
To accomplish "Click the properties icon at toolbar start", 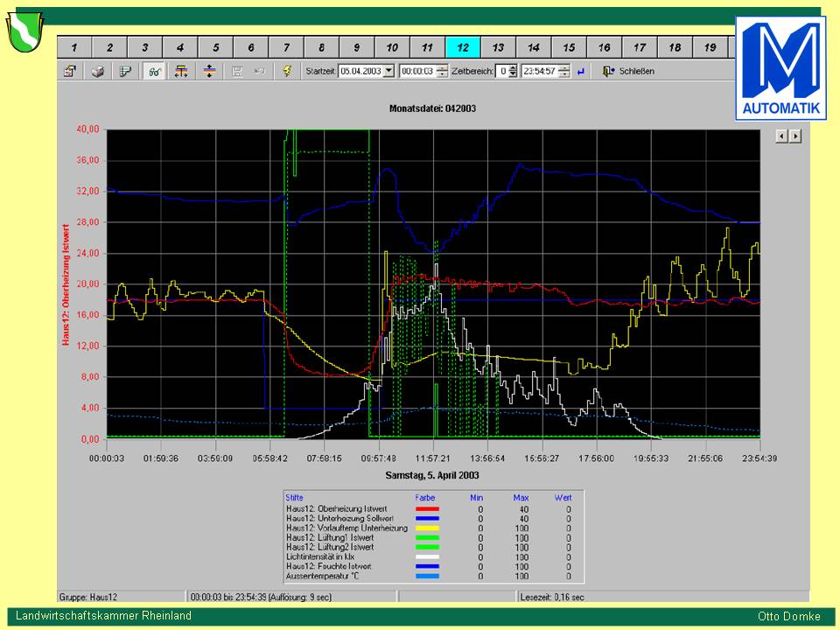I will pos(69,71).
